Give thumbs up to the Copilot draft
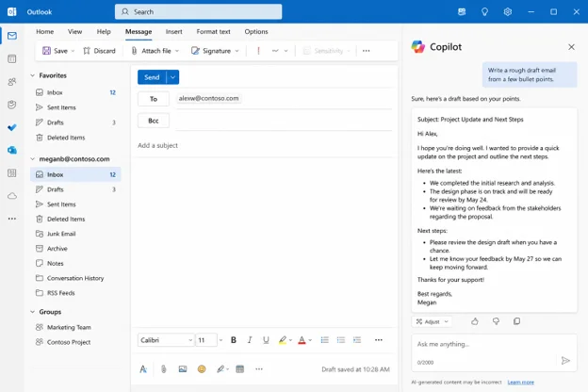 [475, 321]
